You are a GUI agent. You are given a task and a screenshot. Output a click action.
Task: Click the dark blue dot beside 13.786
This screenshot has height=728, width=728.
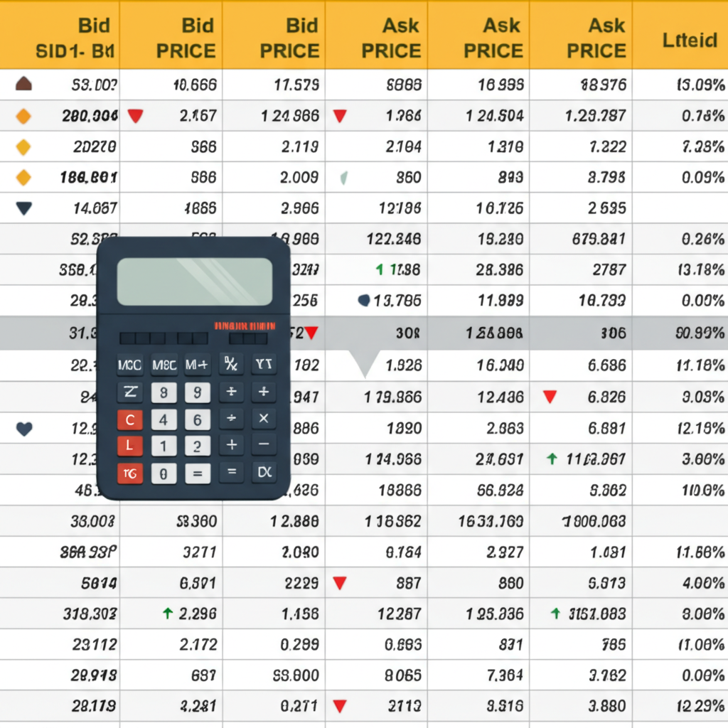pyautogui.click(x=364, y=301)
